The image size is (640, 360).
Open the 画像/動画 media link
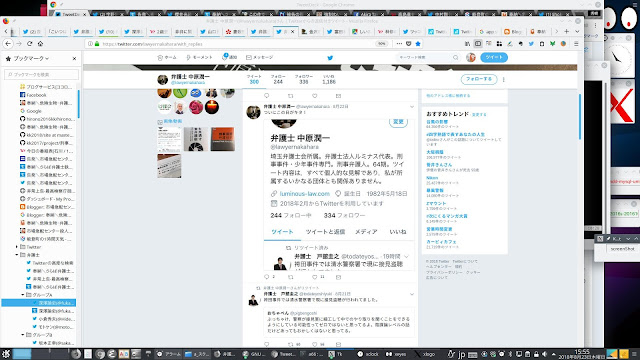coord(173,121)
